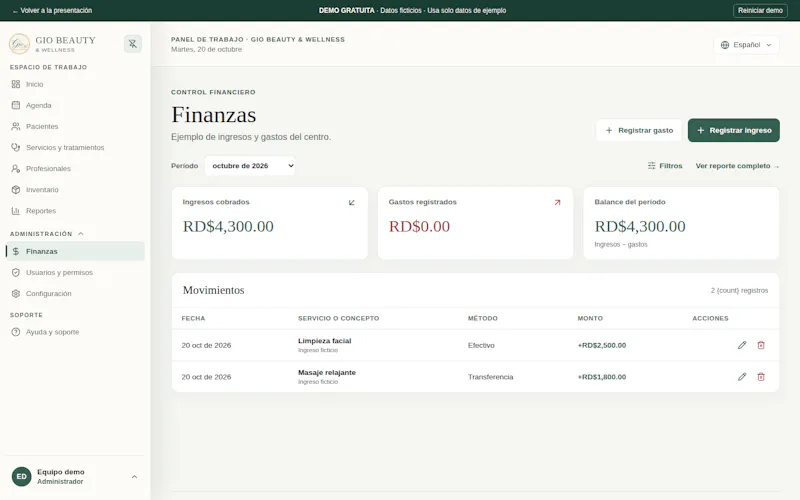Open Inventario menu item
The height and width of the screenshot is (500, 800).
[75, 189]
